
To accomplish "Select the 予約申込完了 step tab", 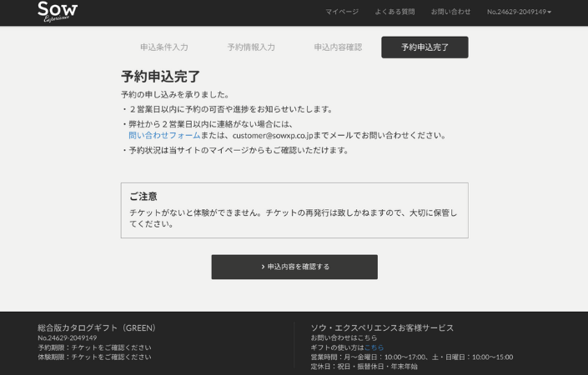I will (425, 47).
